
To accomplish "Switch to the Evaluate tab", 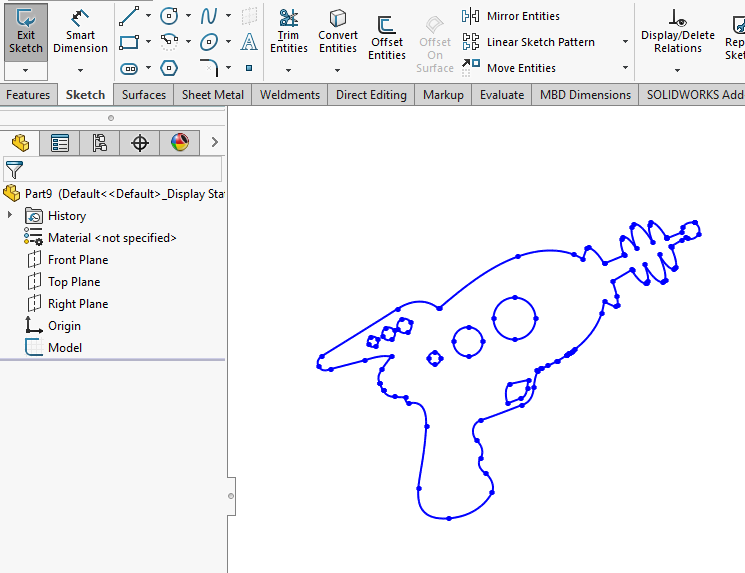I will tap(502, 95).
